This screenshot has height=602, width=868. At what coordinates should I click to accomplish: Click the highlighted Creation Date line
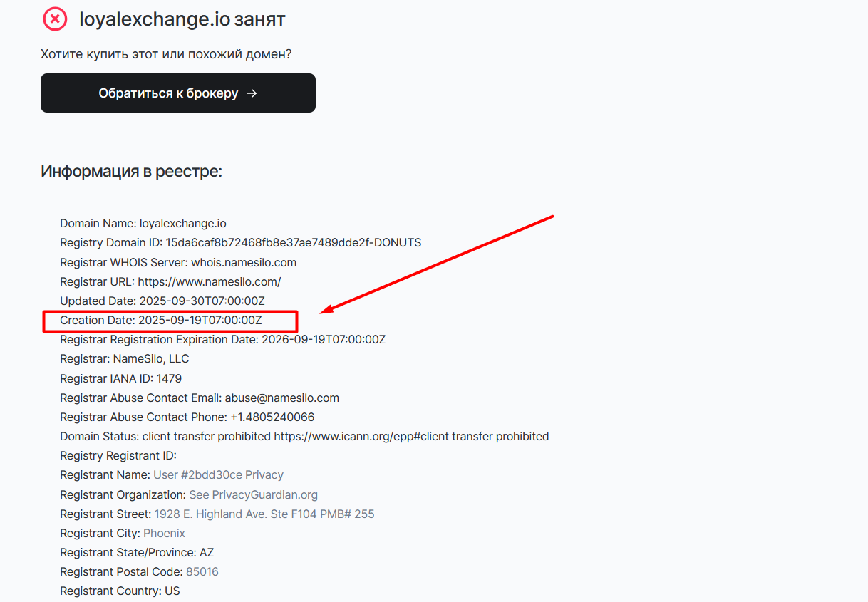coord(161,321)
